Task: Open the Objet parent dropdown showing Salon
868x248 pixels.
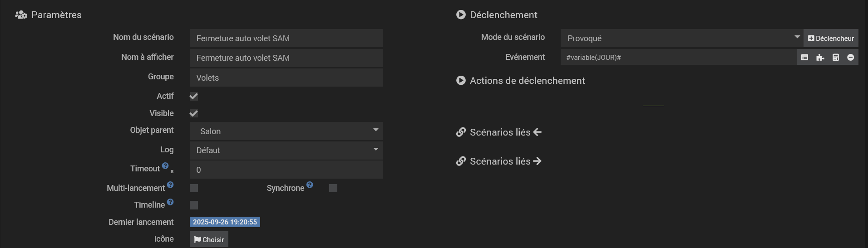Action: coord(286,131)
